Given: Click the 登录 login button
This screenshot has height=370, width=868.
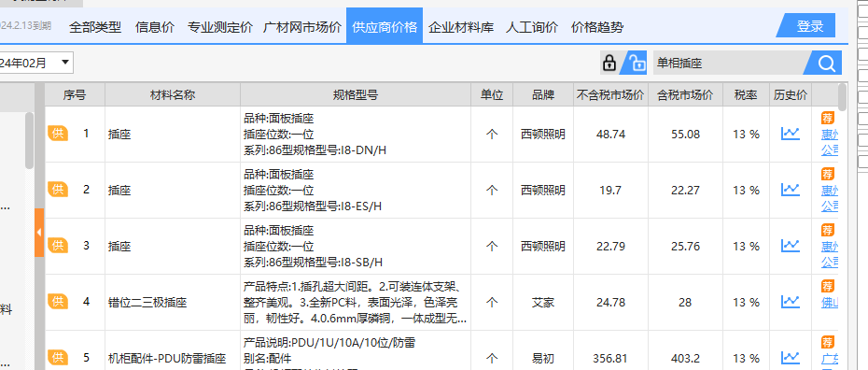Looking at the screenshot, I should tap(809, 26).
